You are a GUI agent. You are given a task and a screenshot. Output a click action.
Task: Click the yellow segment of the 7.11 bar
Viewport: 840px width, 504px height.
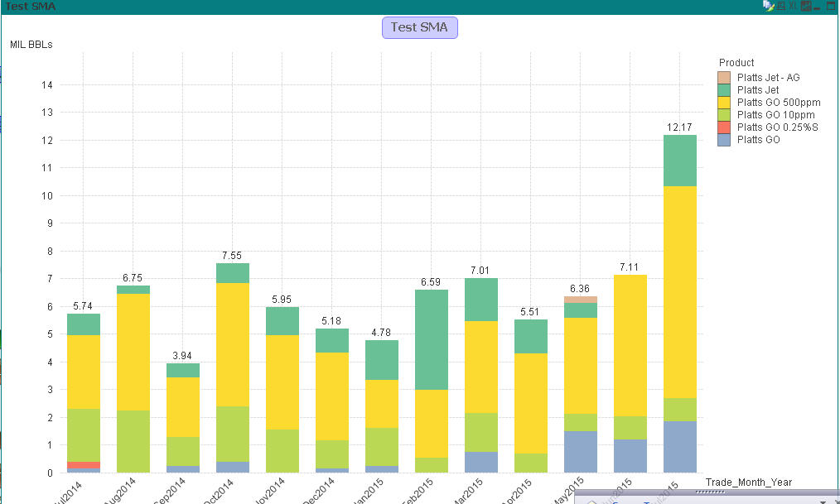[x=630, y=346]
